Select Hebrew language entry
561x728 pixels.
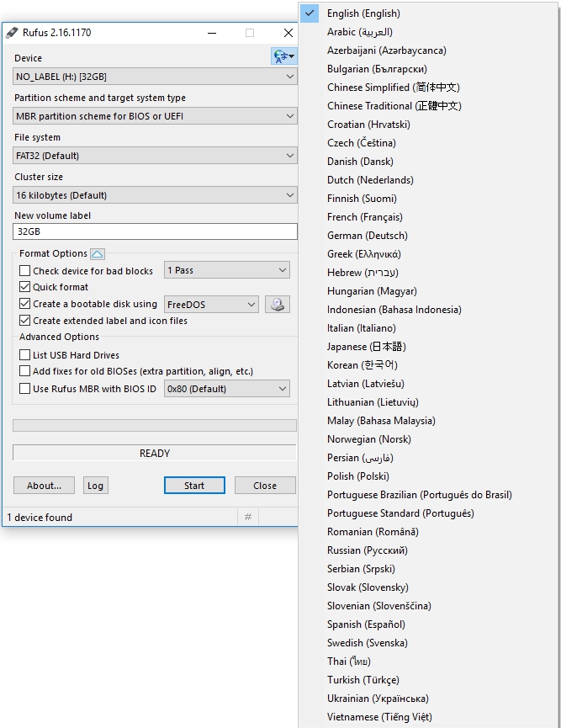tap(428, 273)
